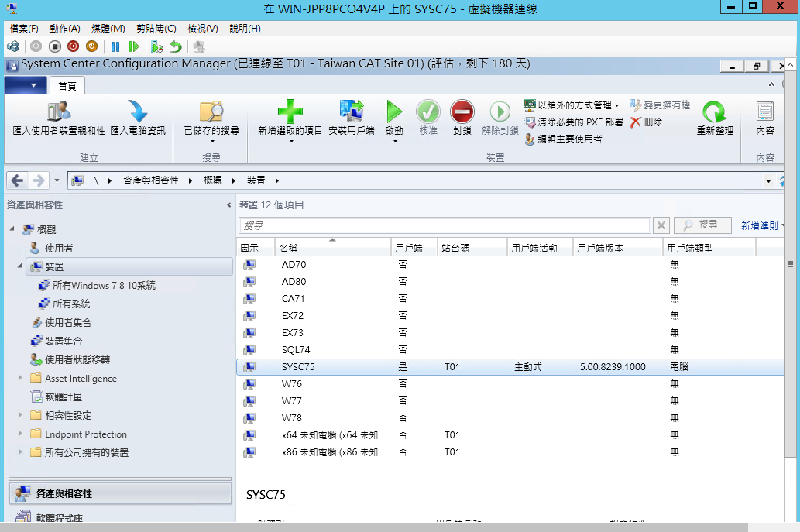The image size is (800, 532).
Task: Select 使用者集合 in the navigation tree
Action: [68, 322]
